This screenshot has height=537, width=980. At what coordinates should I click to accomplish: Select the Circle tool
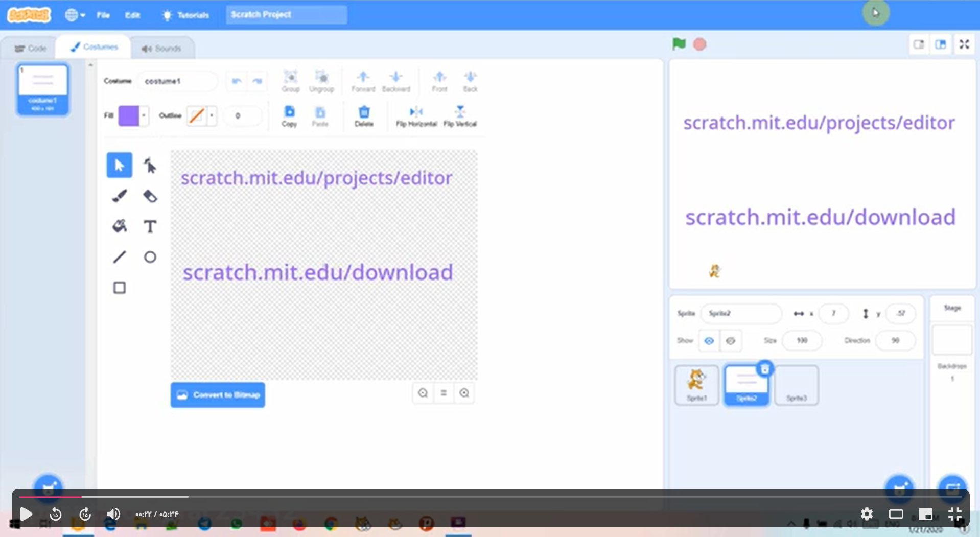click(x=150, y=257)
